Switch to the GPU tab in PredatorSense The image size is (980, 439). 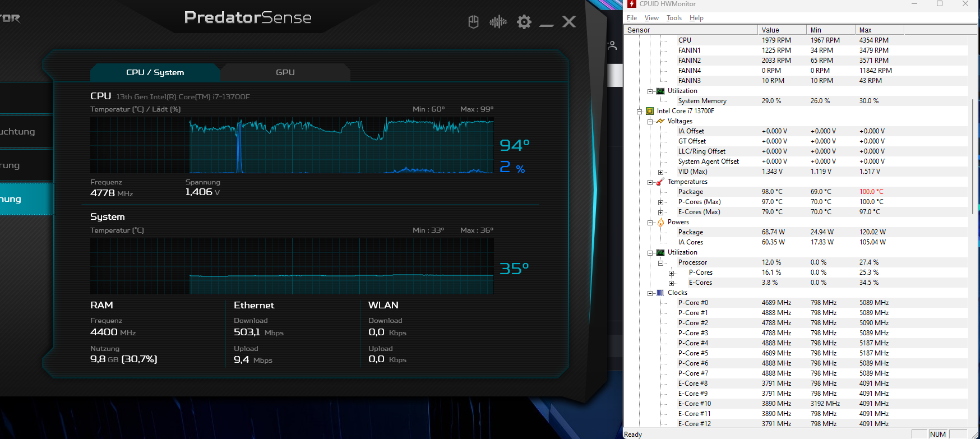(285, 72)
